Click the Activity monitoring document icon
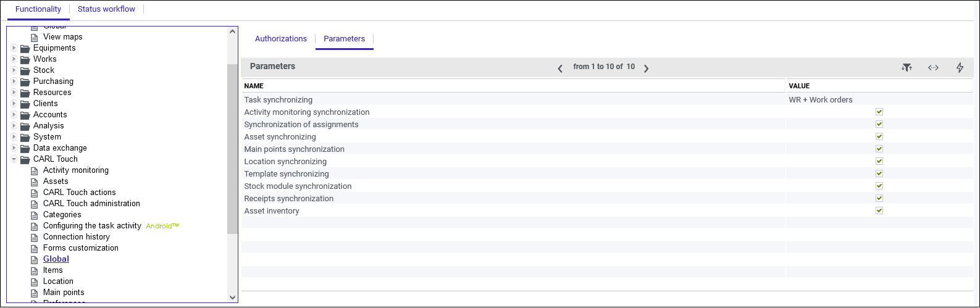This screenshot has width=980, height=308. [35, 170]
